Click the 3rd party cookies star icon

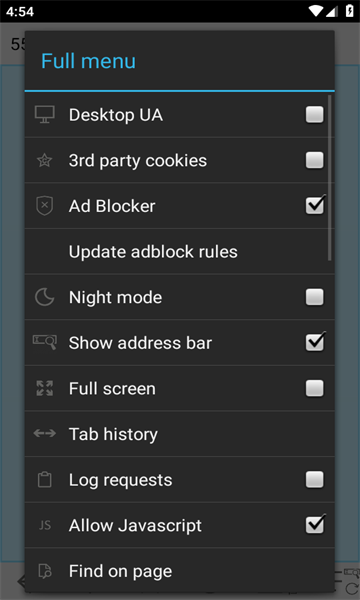[45, 160]
